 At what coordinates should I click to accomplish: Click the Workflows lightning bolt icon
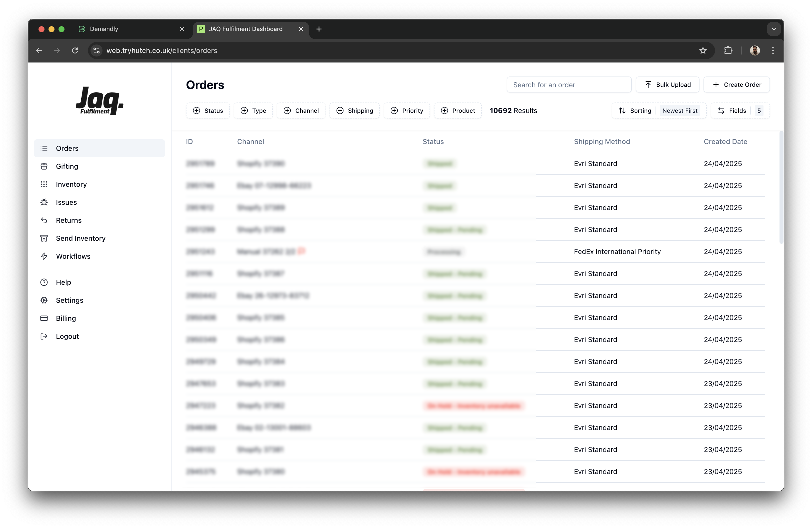44,256
